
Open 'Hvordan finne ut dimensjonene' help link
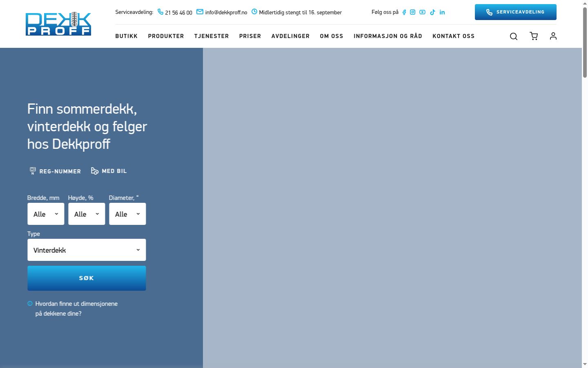[76, 309]
